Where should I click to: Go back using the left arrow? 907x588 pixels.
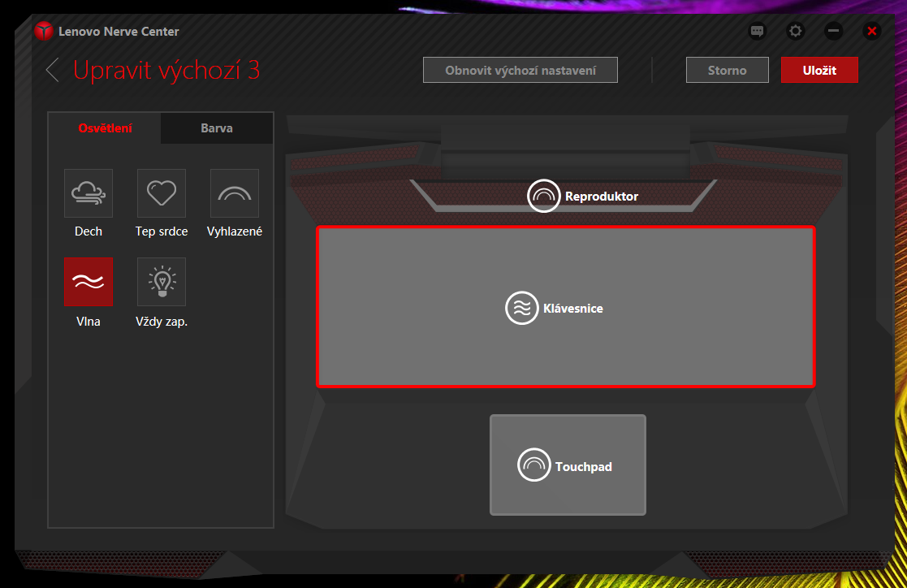pos(53,70)
